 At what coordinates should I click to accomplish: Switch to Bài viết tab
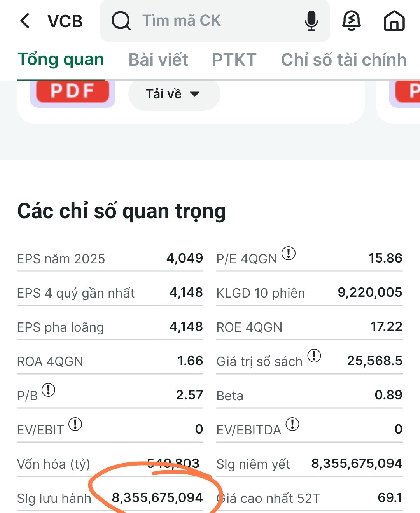158,60
